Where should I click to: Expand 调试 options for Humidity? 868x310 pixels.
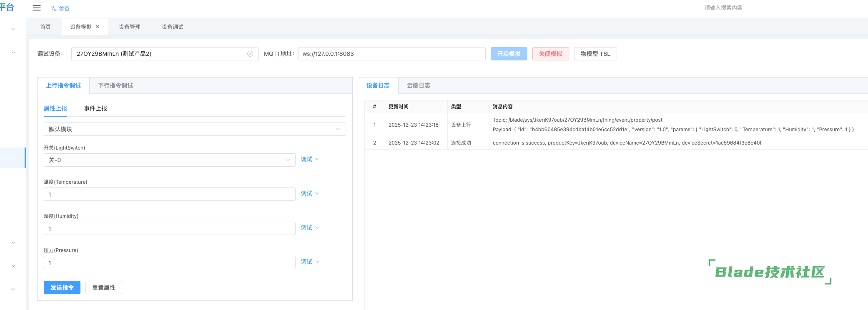[310, 227]
